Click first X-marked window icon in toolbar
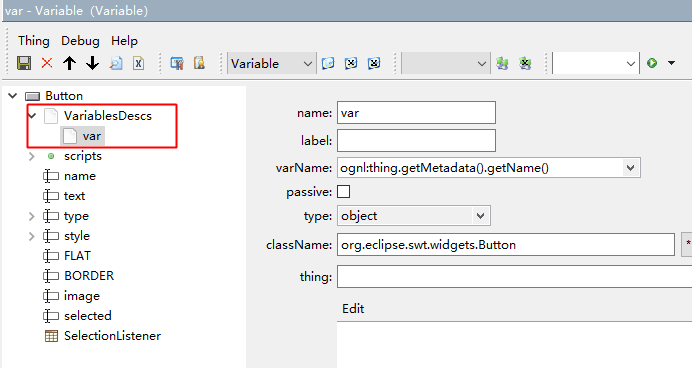This screenshot has width=692, height=368. (351, 63)
